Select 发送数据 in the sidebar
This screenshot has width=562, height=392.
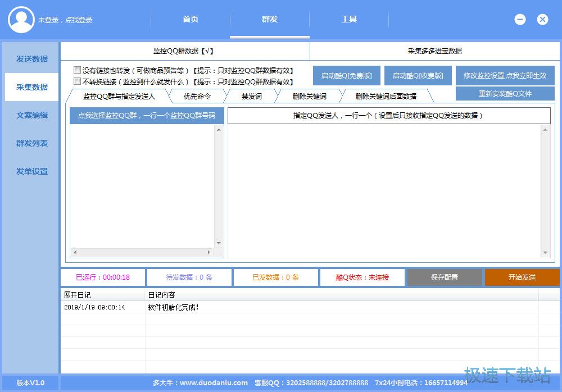31,59
